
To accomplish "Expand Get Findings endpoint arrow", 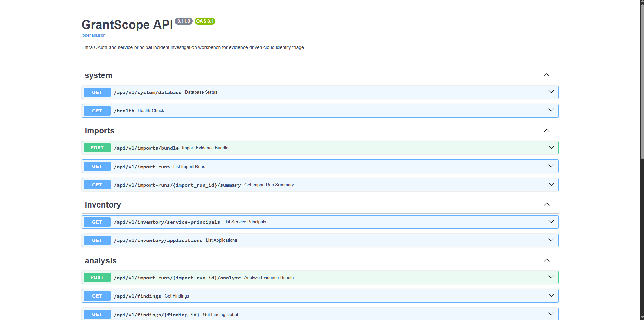I will coord(551,295).
